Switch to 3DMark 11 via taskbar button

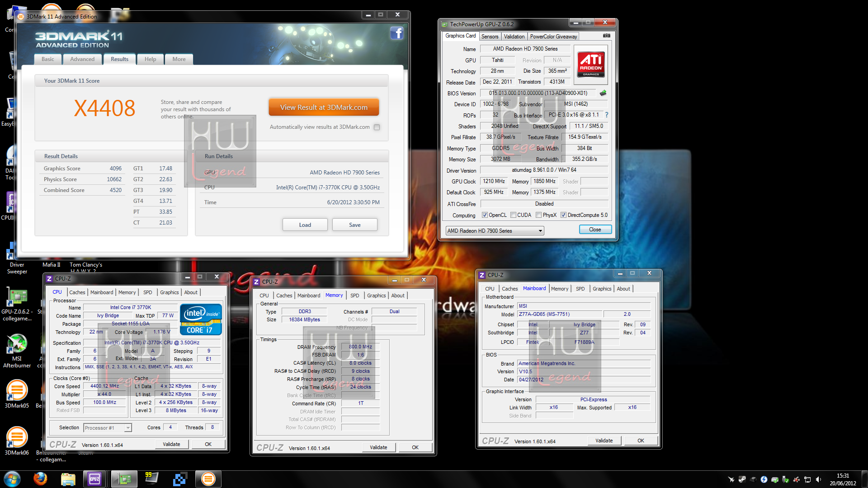tap(208, 479)
